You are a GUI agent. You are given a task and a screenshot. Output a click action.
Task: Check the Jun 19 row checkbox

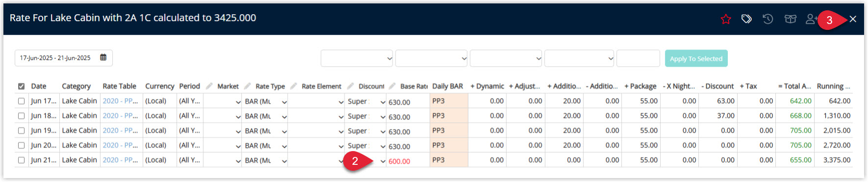21,130
